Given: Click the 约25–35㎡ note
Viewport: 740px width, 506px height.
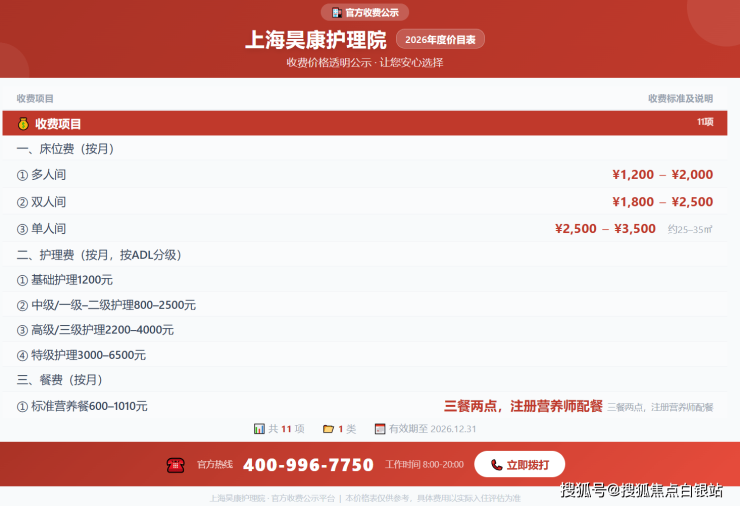Looking at the screenshot, I should click(x=690, y=229).
